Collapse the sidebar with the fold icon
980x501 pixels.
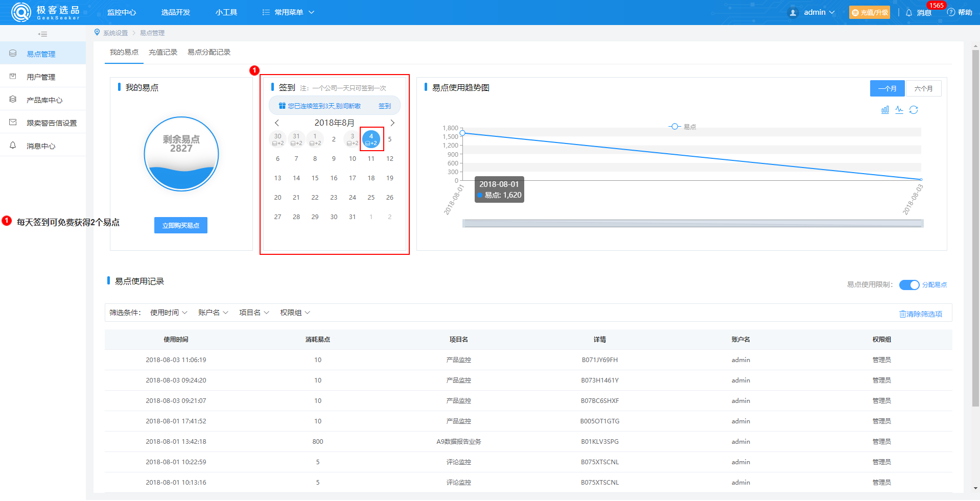pyautogui.click(x=43, y=34)
